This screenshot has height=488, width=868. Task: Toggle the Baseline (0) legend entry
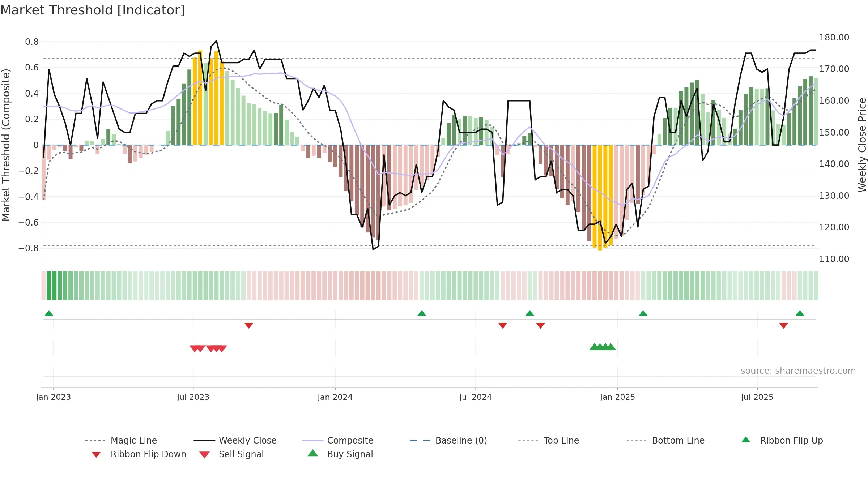tap(448, 440)
